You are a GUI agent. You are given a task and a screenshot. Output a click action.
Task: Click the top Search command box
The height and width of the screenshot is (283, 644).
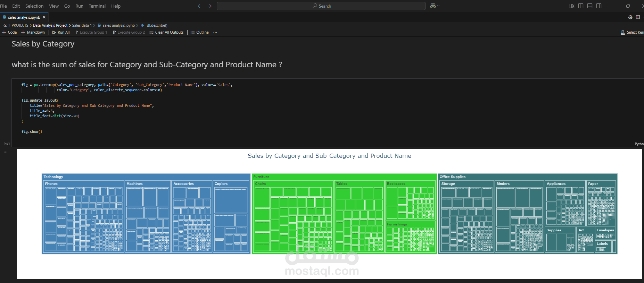tap(321, 6)
